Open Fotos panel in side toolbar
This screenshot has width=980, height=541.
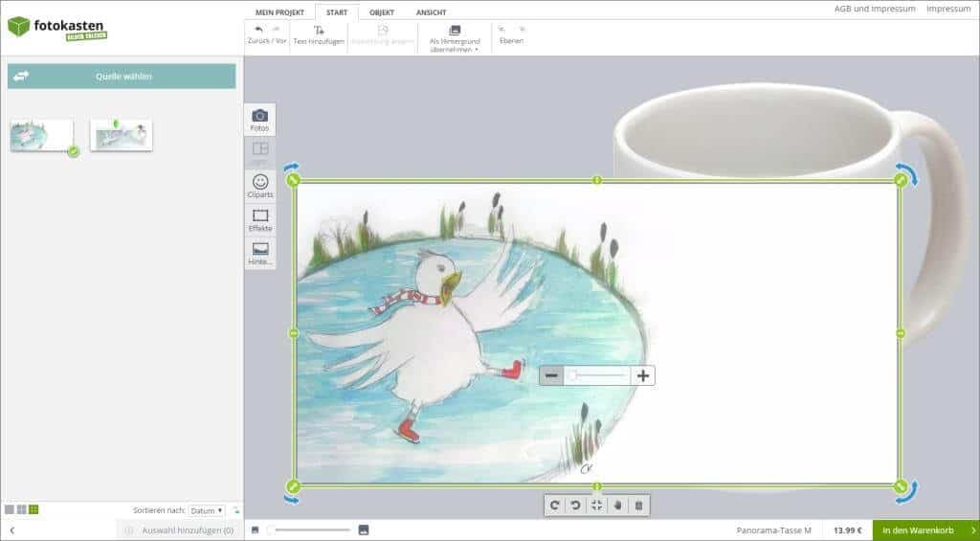pyautogui.click(x=260, y=120)
